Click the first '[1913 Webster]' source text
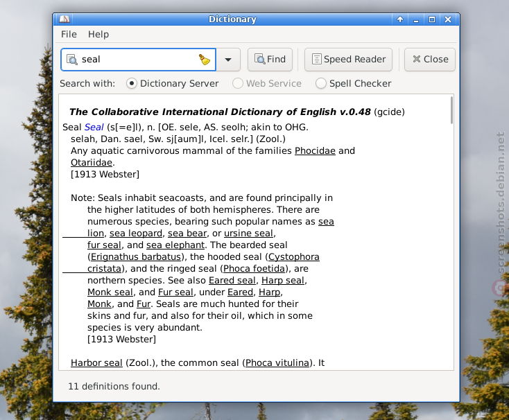 [105, 174]
